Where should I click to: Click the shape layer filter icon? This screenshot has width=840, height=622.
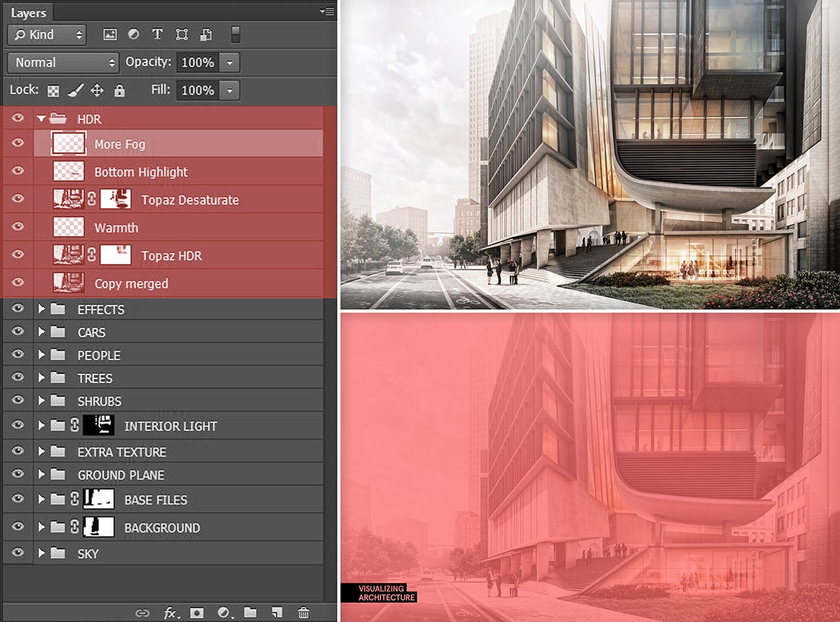click(x=181, y=35)
